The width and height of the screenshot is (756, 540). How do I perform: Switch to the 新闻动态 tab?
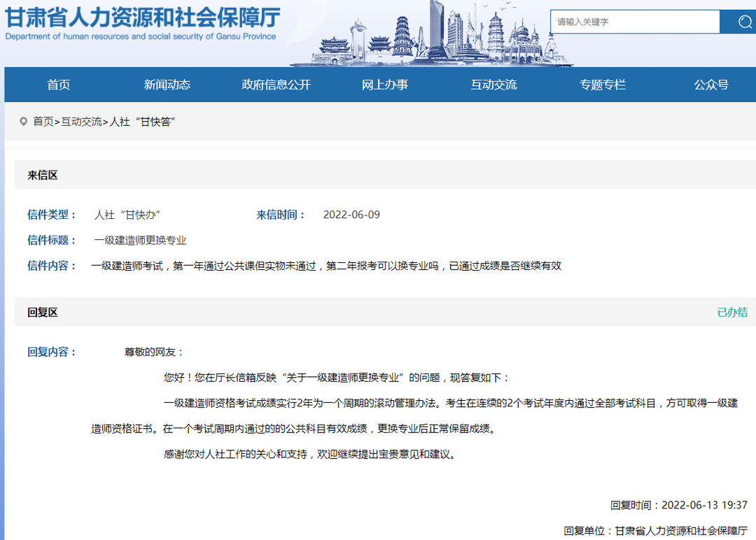[167, 84]
